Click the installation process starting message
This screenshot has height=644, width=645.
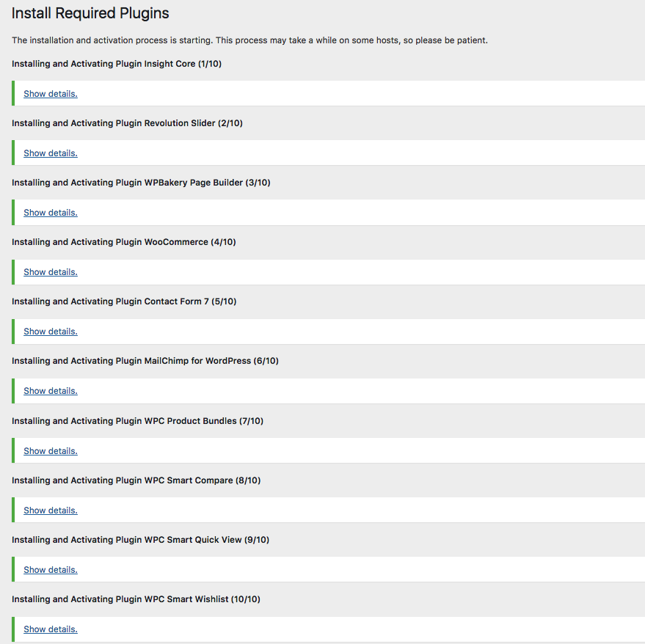click(x=249, y=40)
